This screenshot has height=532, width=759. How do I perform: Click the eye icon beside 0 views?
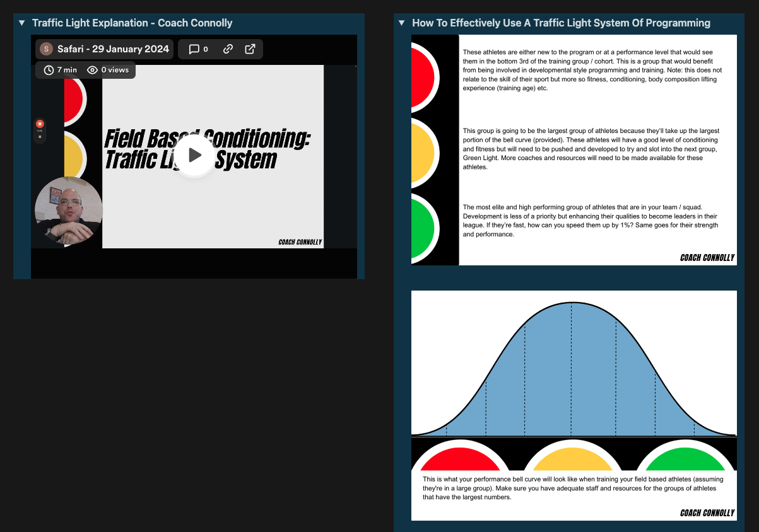(x=92, y=70)
